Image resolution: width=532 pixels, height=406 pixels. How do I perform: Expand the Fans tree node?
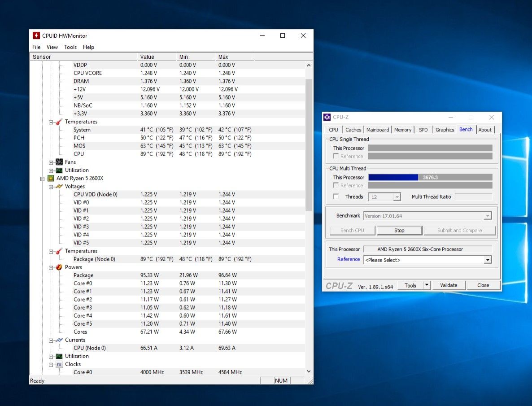[51, 162]
